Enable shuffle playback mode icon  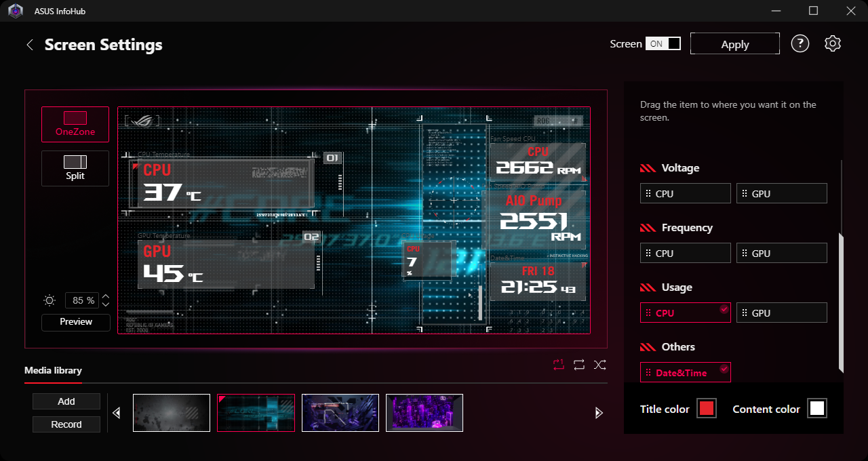[600, 365]
